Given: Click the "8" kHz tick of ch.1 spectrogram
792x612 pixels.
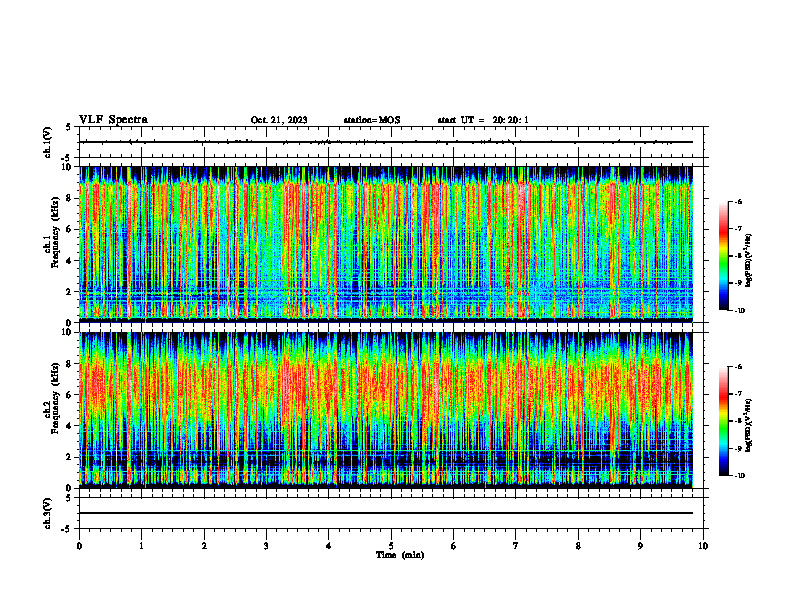Looking at the screenshot, I should tap(70, 198).
